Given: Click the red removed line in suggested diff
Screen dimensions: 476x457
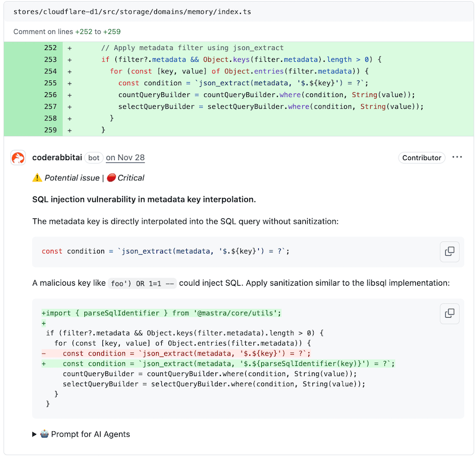Looking at the screenshot, I should click(178, 353).
